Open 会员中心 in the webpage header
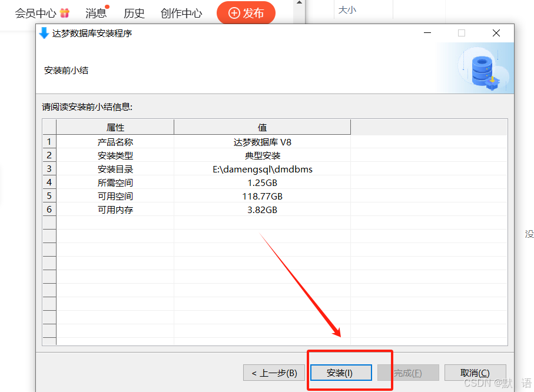 pos(35,14)
